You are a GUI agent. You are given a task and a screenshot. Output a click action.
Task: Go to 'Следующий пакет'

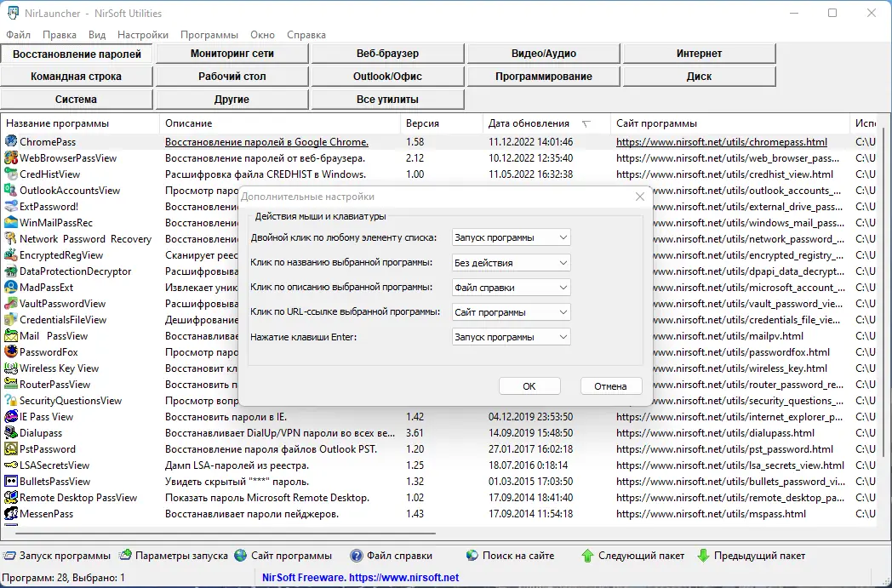(x=632, y=556)
